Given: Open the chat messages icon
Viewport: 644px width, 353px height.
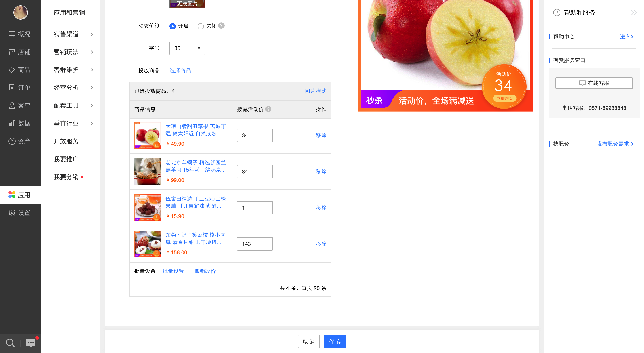Looking at the screenshot, I should click(x=31, y=343).
